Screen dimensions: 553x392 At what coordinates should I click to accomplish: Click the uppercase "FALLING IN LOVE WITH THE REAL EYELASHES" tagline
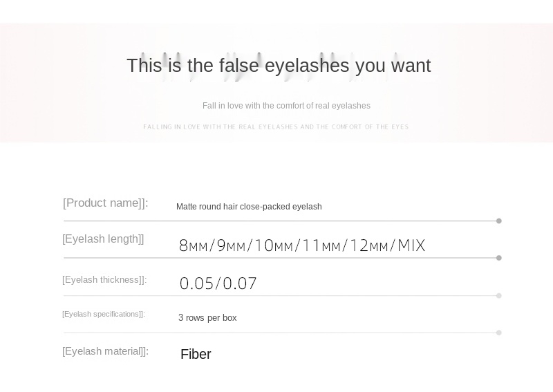click(x=276, y=127)
